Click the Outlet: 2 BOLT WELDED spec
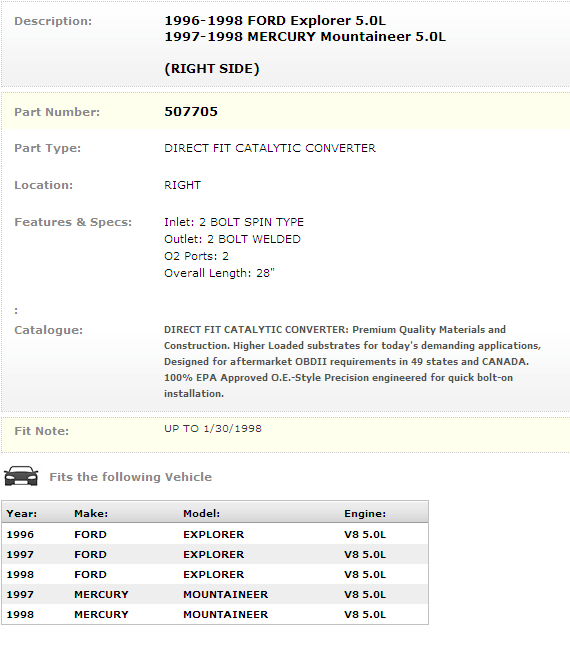This screenshot has width=570, height=647. (232, 239)
